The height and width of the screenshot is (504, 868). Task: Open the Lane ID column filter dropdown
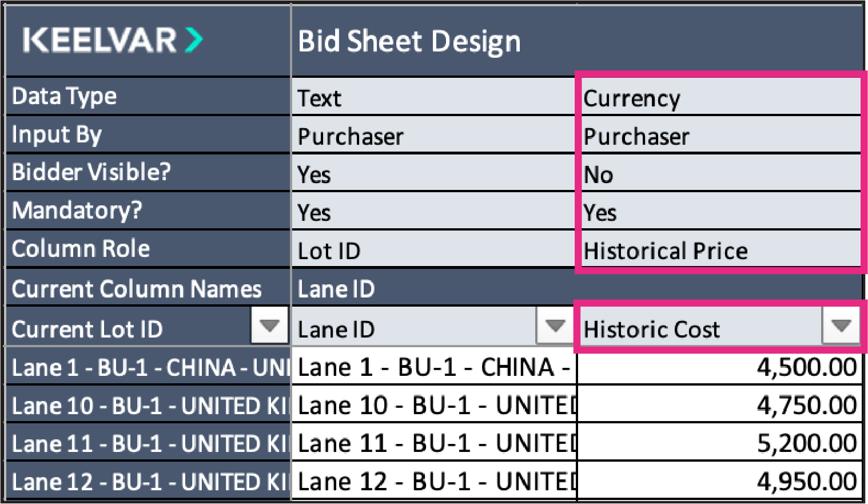555,326
